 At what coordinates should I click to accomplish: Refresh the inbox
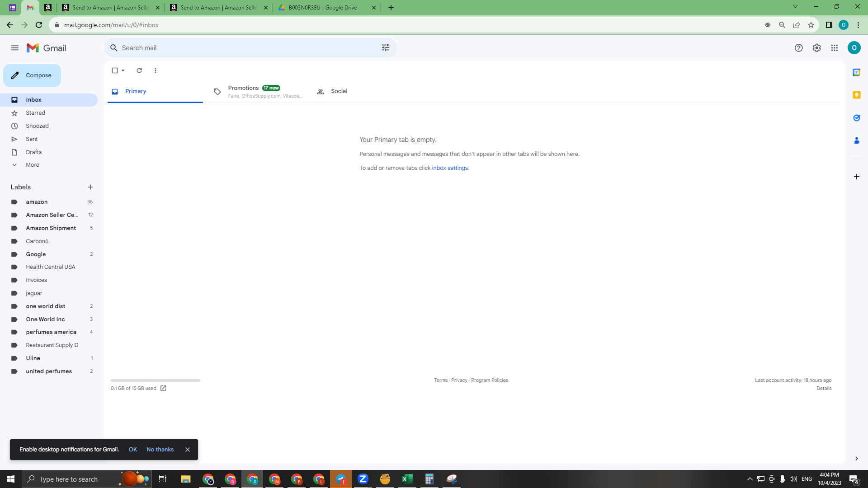(139, 70)
